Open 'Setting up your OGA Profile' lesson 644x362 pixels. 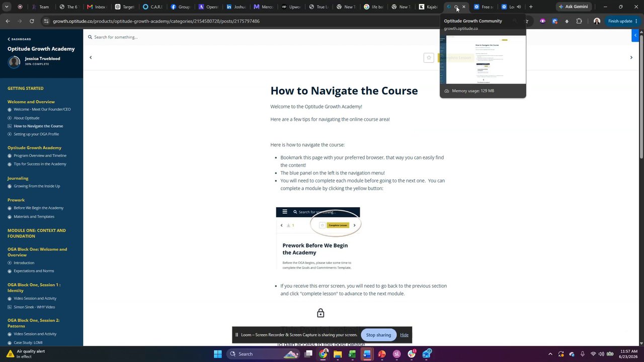(36, 134)
